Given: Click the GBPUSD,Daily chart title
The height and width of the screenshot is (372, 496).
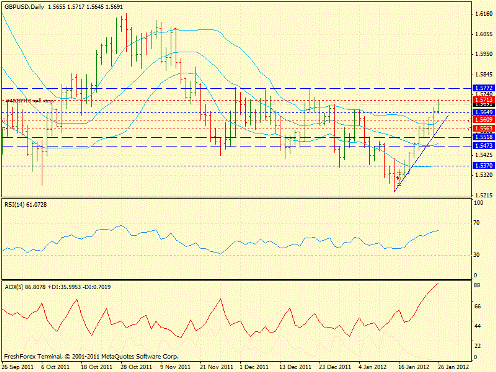Looking at the screenshot, I should pyautogui.click(x=24, y=6).
